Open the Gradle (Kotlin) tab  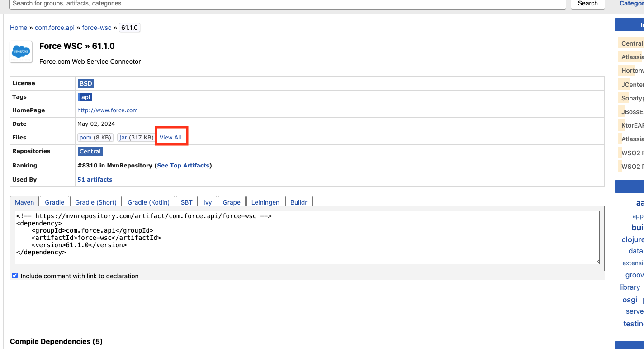point(149,202)
